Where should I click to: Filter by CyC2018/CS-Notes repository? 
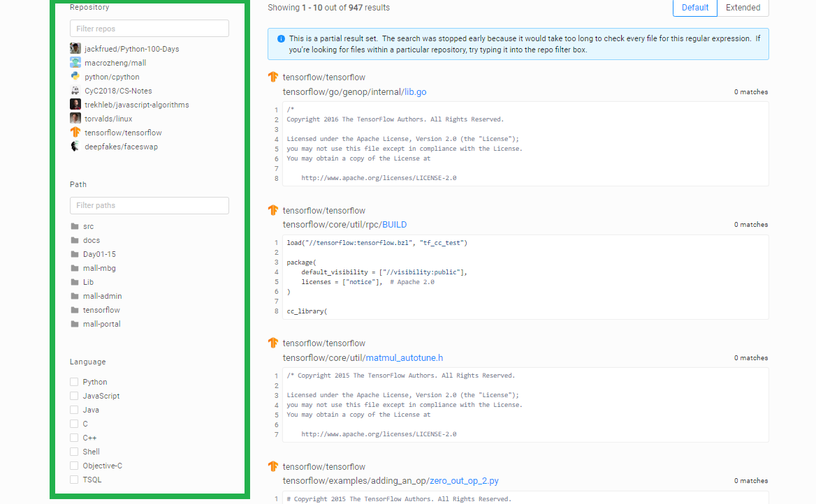118,91
